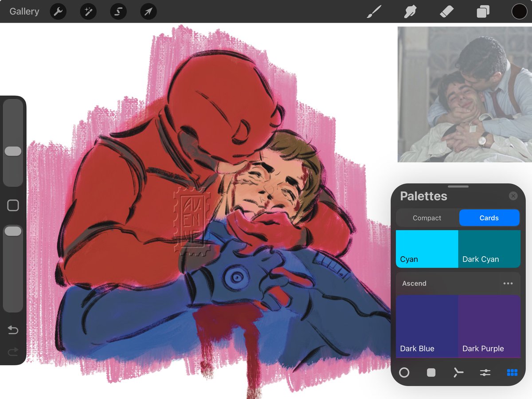Pick the Cyan color card
The image size is (532, 399).
427,249
